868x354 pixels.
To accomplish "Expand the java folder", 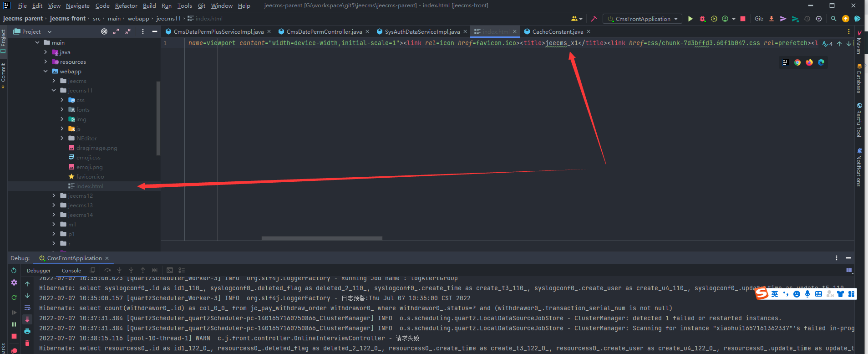I will pos(46,52).
